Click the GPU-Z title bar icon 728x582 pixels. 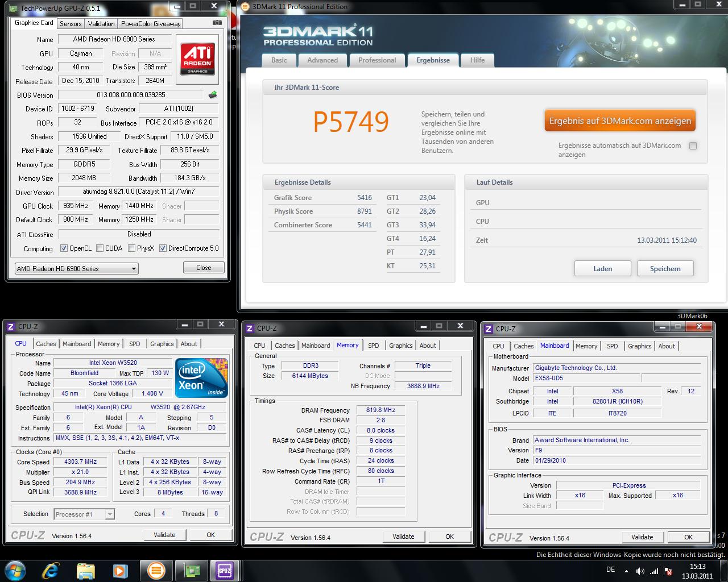[13, 8]
